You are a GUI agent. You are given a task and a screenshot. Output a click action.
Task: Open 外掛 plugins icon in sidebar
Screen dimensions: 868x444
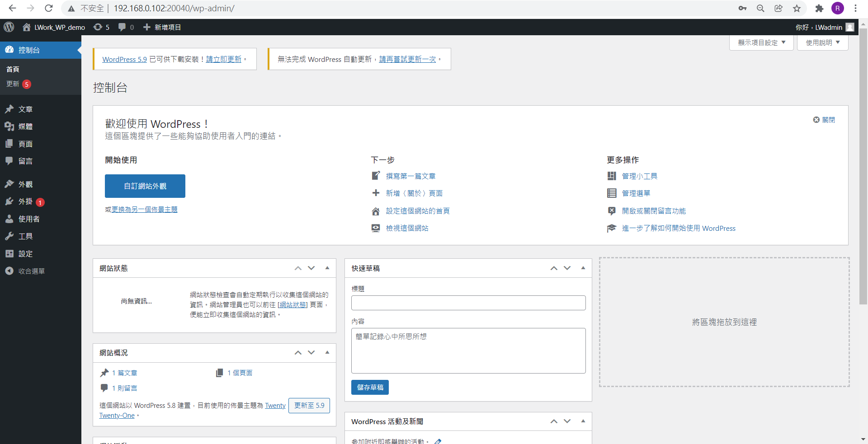coord(9,201)
